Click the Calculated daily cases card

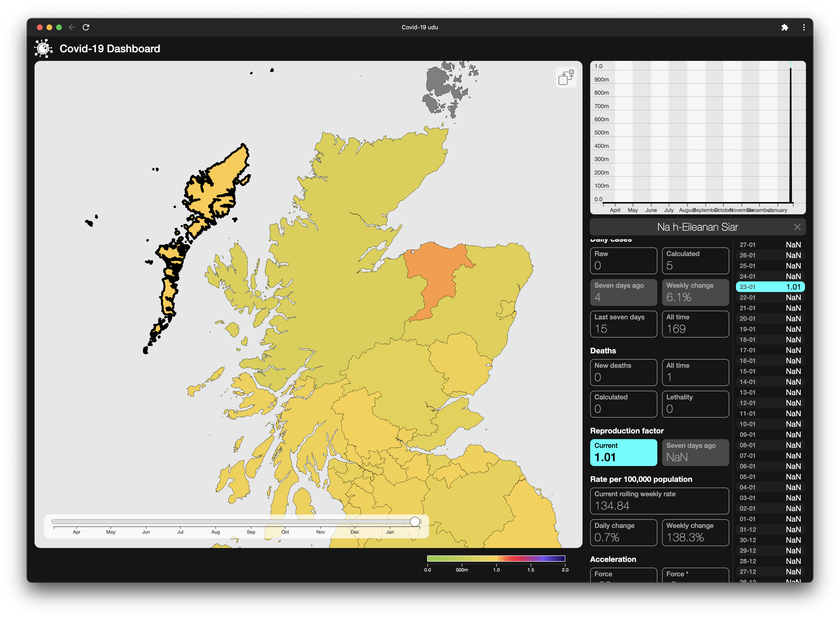695,260
